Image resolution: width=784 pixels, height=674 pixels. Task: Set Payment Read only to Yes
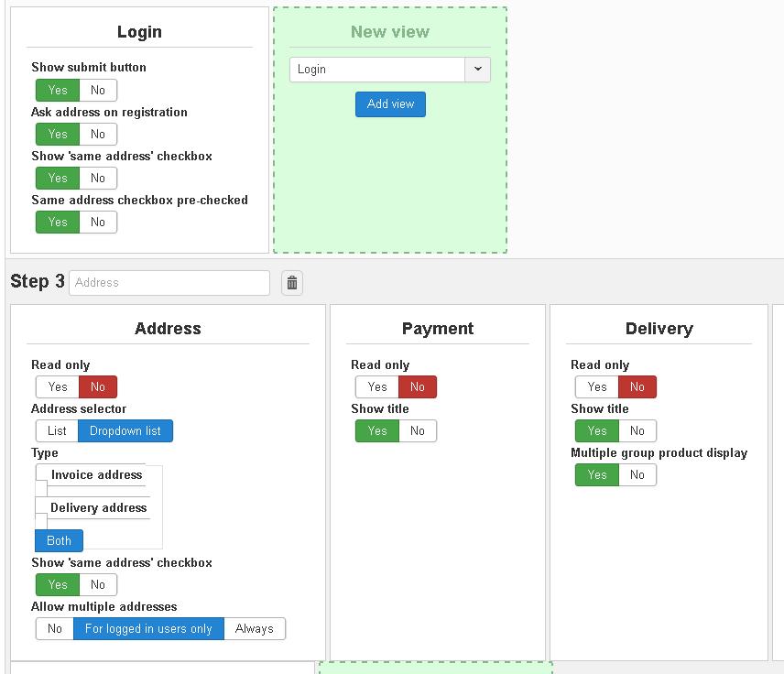pyautogui.click(x=377, y=387)
